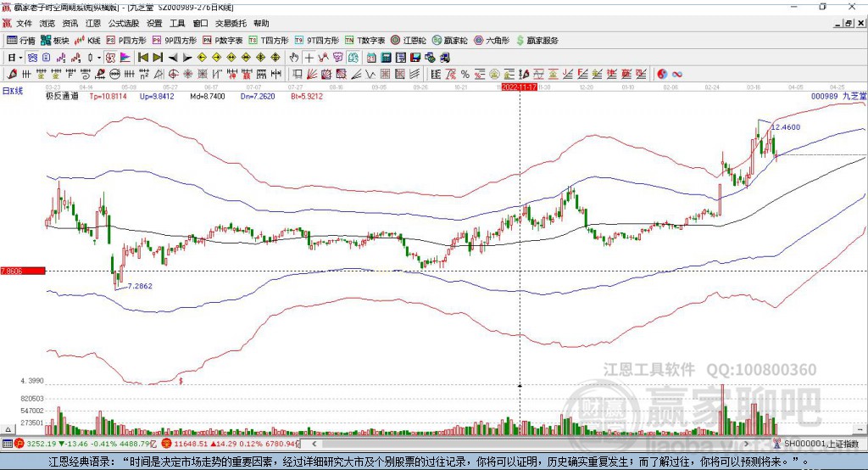Open the 交易委托 menu
This screenshot has width=868, height=470.
[x=231, y=23]
